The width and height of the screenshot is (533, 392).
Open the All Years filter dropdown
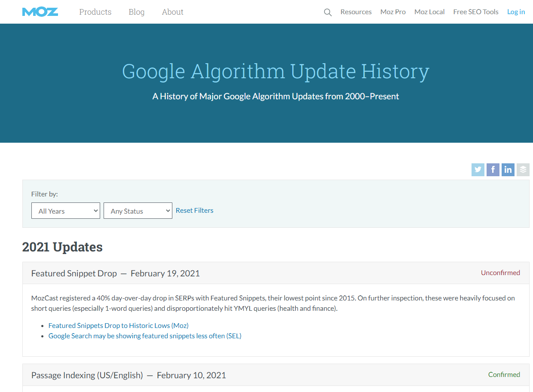click(66, 211)
